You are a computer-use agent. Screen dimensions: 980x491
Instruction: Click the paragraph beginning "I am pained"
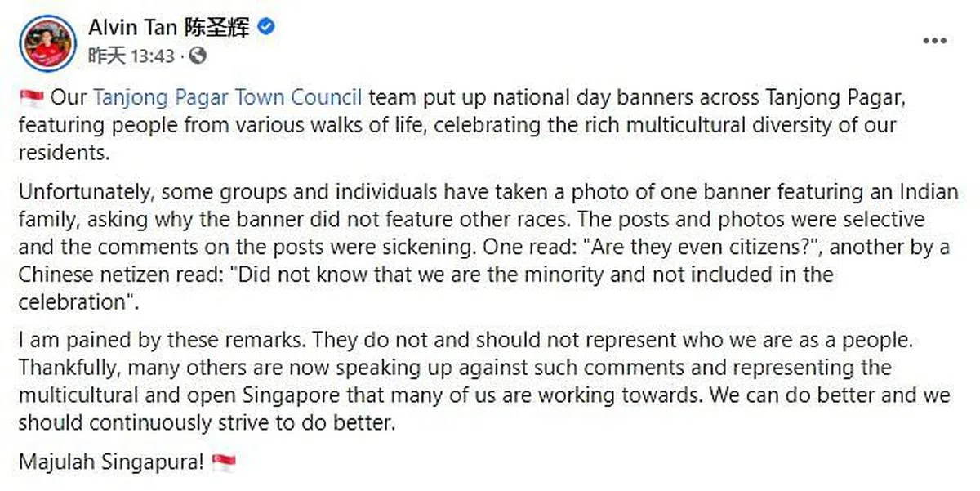pos(483,380)
